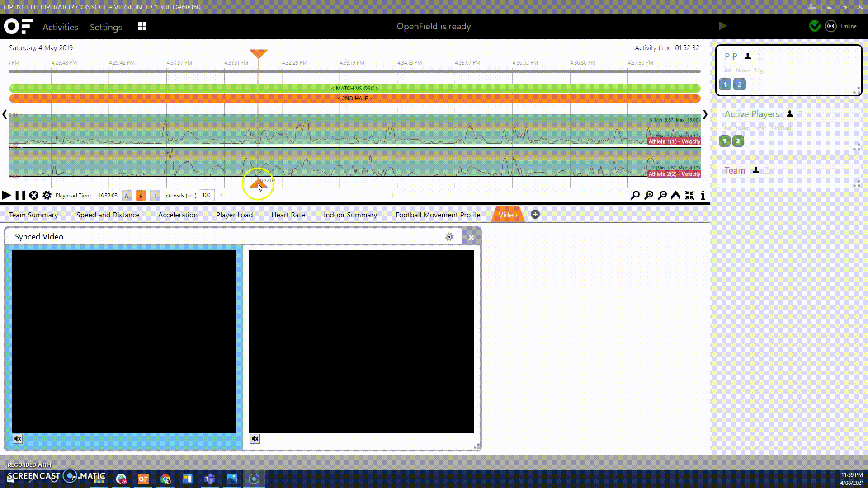Viewport: 868px width, 488px height.
Task: Open Chrome from the Windows taskbar
Action: coord(165,479)
